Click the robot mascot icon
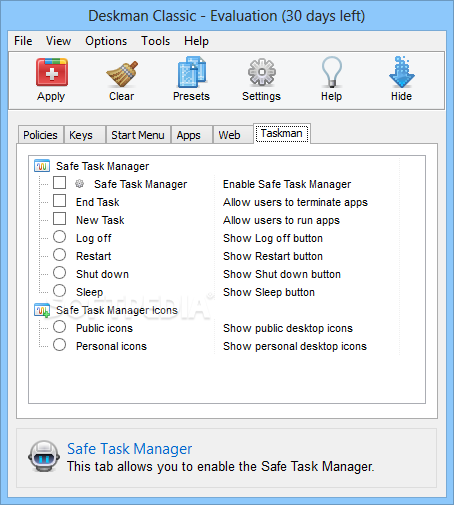Viewport: 454px width, 505px height. 44,457
